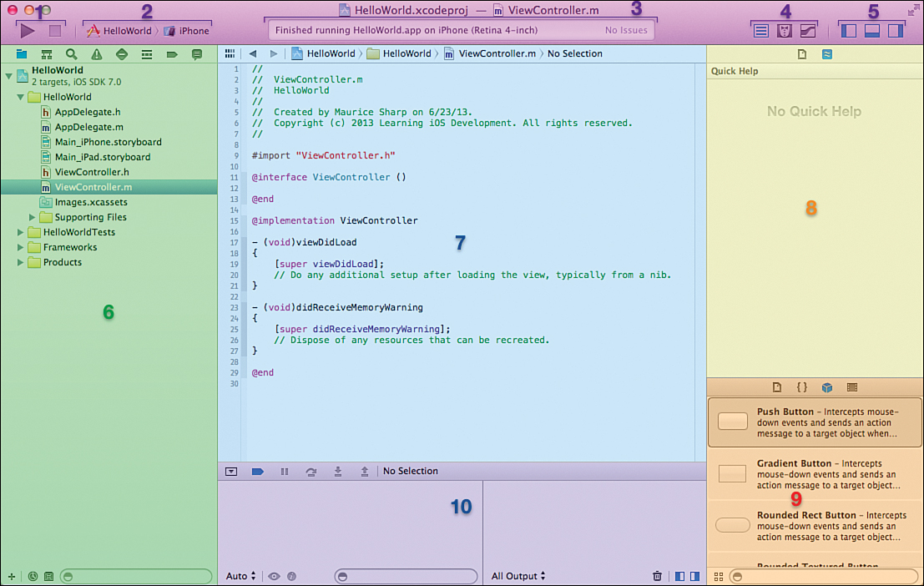Click the Object library filter field
The image size is (924, 586).
823,577
